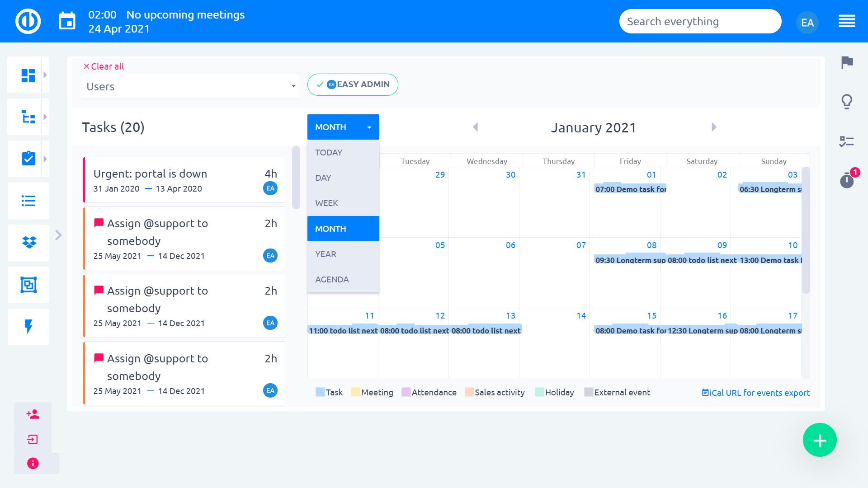Click the Clear all link
The image size is (868, 488).
point(104,66)
